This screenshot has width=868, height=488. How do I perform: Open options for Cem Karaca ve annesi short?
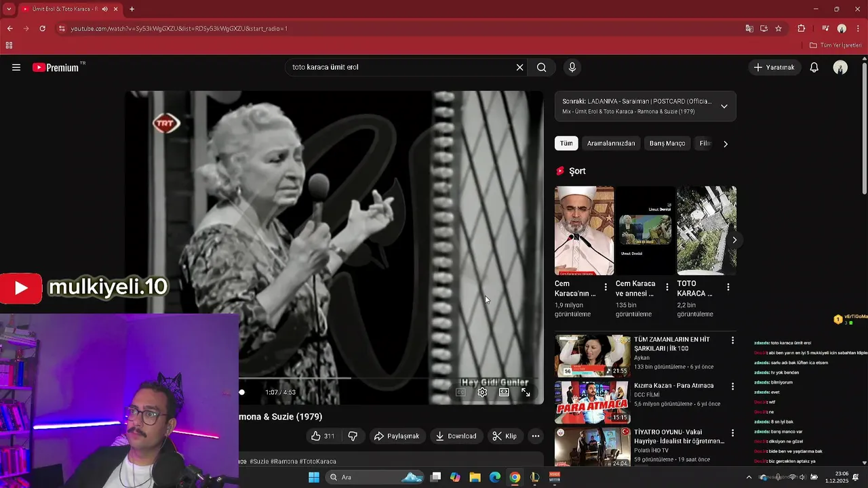667,287
